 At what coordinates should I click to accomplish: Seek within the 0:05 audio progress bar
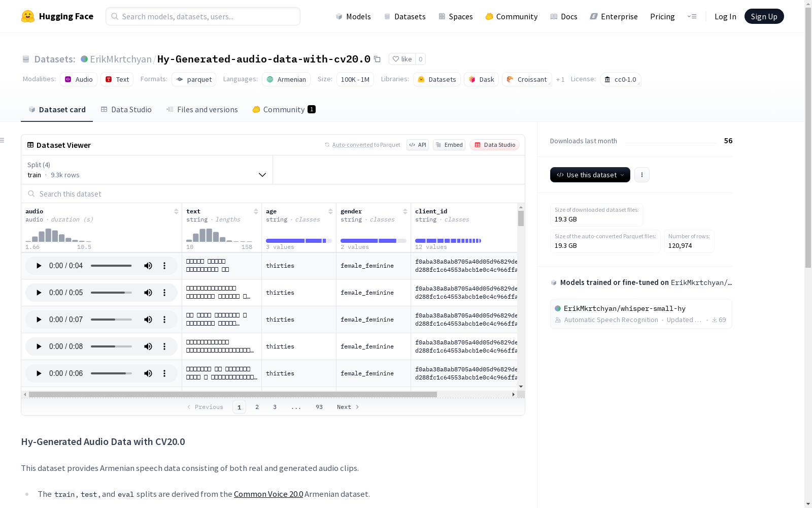pyautogui.click(x=111, y=293)
